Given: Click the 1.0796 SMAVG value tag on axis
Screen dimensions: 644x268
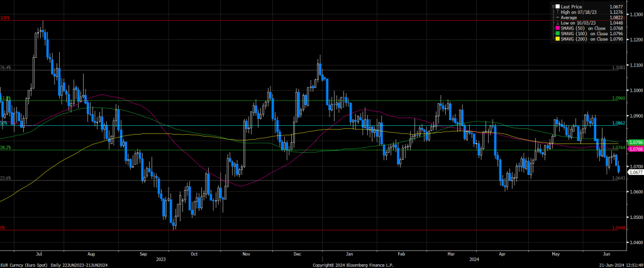Looking at the screenshot, I should pyautogui.click(x=620, y=142).
